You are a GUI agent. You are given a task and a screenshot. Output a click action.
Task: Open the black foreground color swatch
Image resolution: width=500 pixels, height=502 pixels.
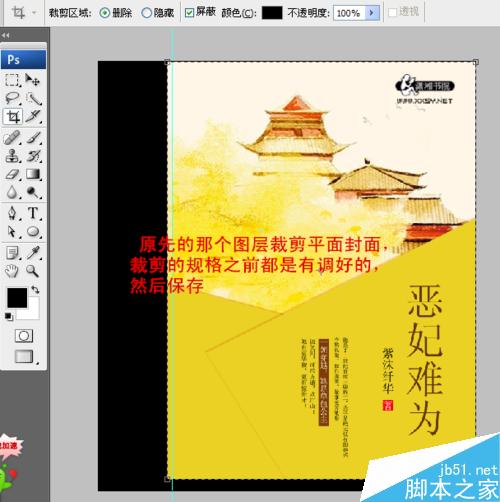[x=17, y=298]
